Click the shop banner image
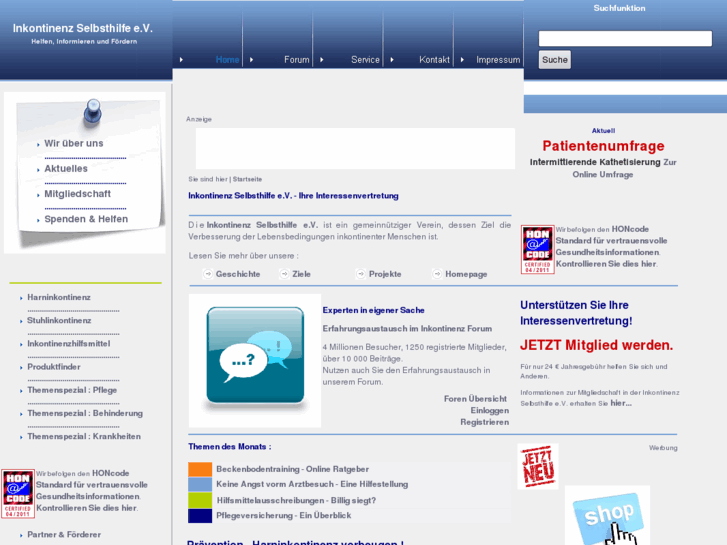This screenshot has width=727, height=545. 607,516
